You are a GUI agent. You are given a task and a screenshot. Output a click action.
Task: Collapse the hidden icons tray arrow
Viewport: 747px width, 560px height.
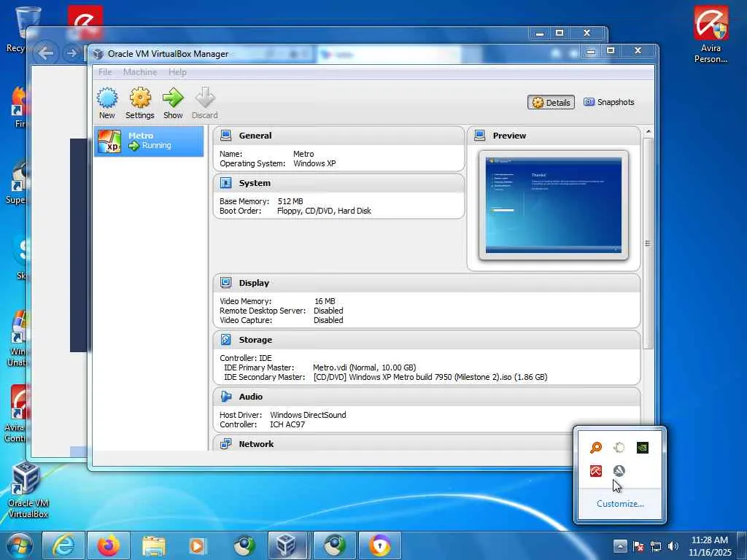click(620, 546)
